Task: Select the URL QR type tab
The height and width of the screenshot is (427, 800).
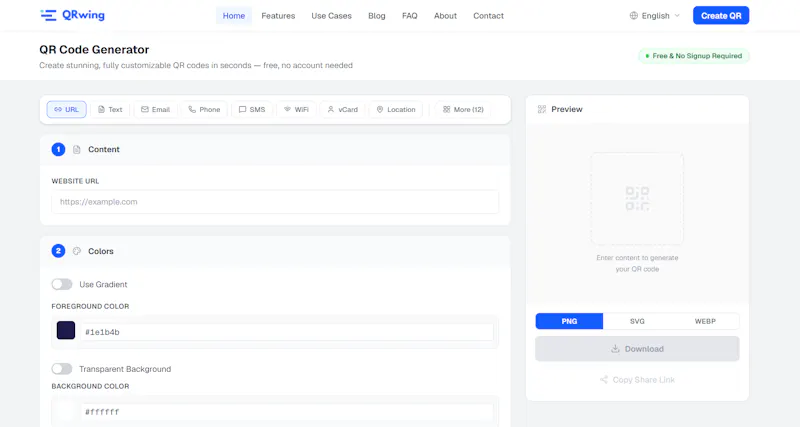Action: point(66,110)
